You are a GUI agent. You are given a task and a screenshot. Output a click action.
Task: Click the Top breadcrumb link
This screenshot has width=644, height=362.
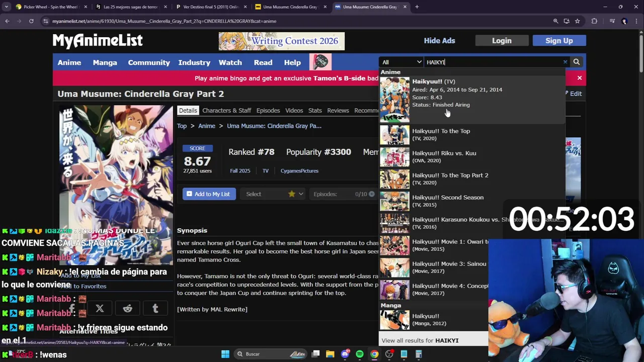(182, 126)
